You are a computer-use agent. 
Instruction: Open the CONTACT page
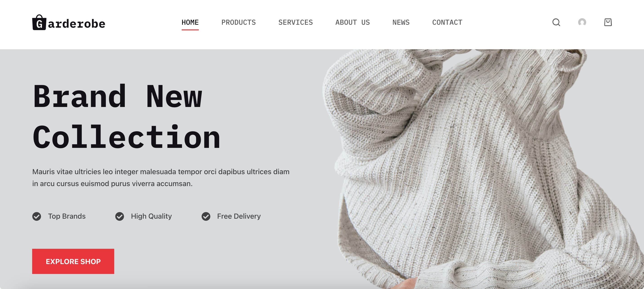click(447, 22)
